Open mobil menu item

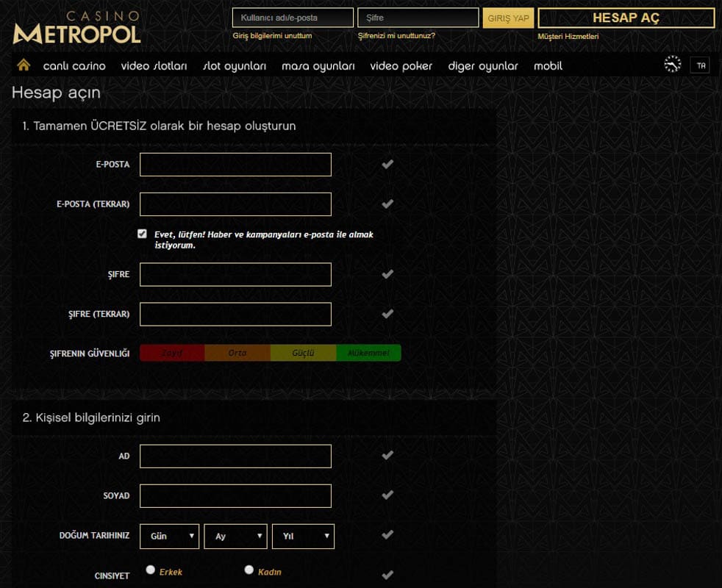tap(548, 66)
